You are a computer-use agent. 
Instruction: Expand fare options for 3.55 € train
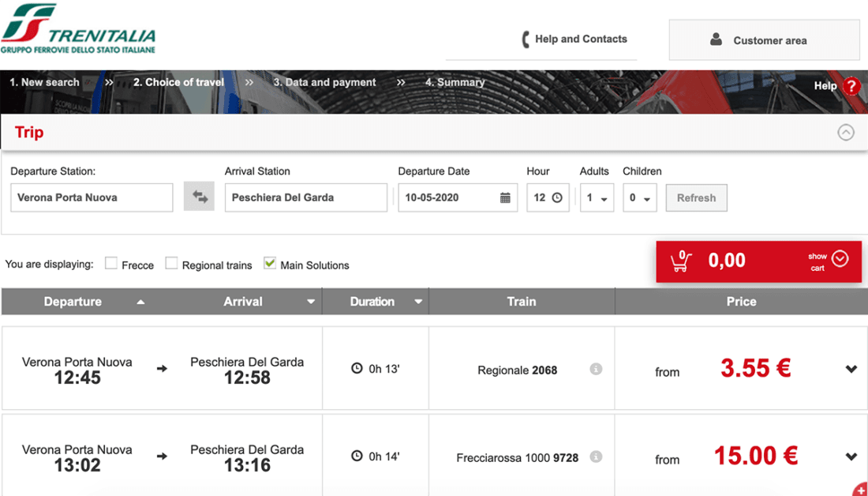coord(851,369)
